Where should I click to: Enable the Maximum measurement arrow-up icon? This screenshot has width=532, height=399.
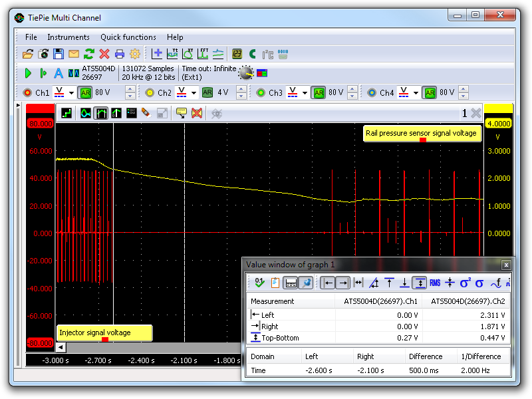point(389,283)
